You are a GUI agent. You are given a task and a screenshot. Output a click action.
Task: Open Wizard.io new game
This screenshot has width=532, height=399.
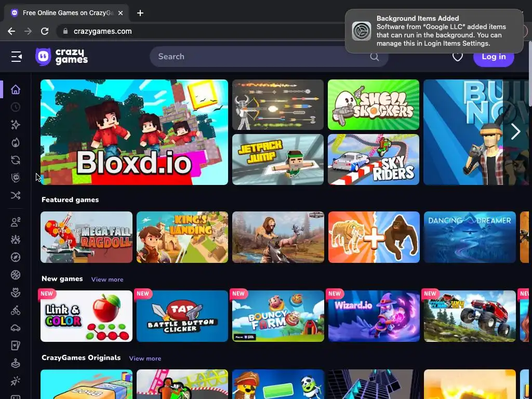[x=374, y=316]
